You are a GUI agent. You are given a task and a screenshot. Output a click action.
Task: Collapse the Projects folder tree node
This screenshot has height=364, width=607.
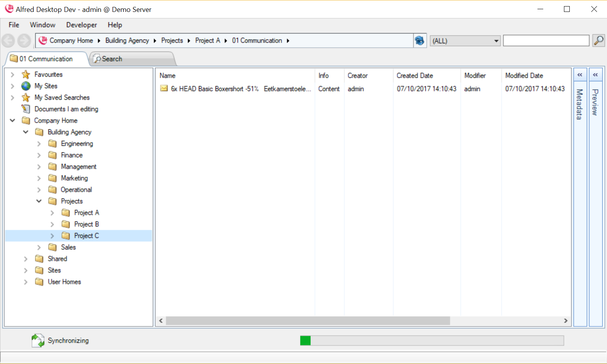click(39, 201)
